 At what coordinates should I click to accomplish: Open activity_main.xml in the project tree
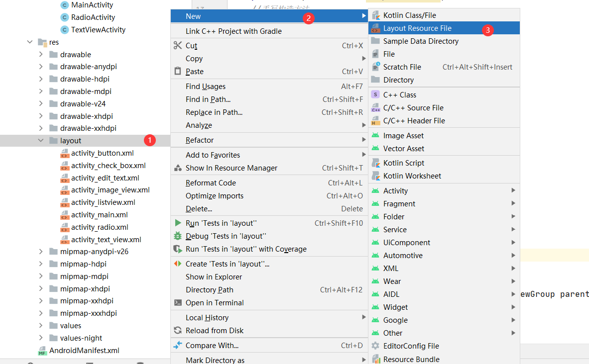(99, 215)
